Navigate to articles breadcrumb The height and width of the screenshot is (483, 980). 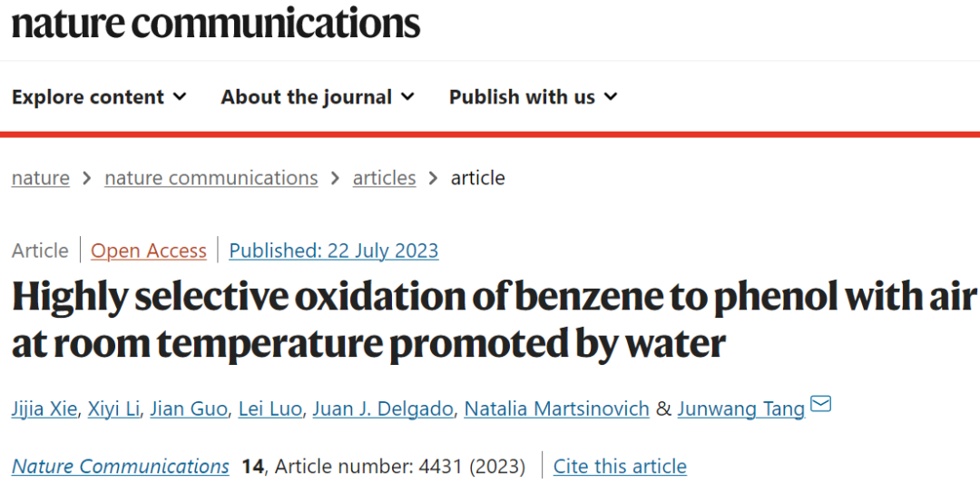coord(385,178)
